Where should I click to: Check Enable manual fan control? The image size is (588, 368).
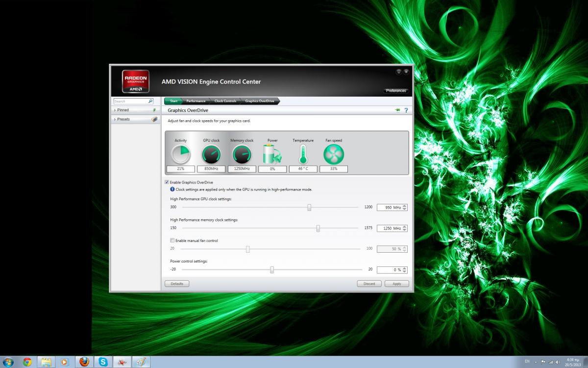pos(172,240)
